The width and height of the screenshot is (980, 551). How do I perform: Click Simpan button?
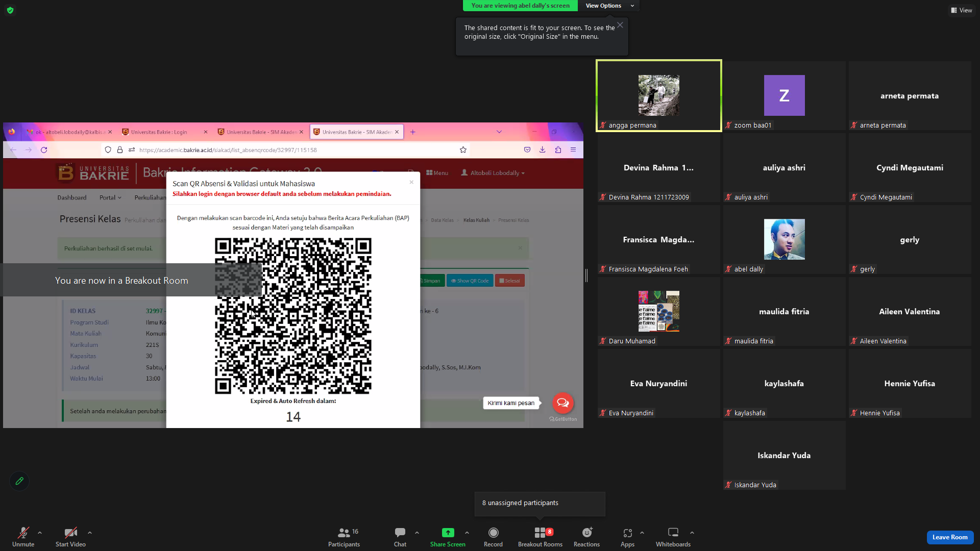[431, 281]
